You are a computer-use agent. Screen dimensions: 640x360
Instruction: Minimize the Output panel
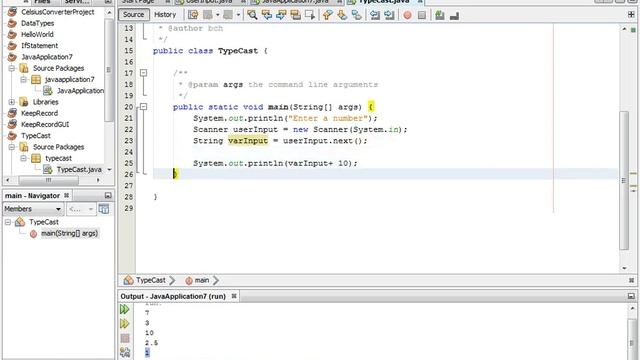[631, 296]
